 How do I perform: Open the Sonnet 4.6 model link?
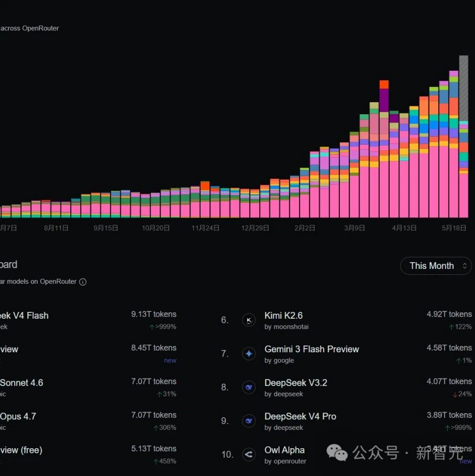[21, 383]
